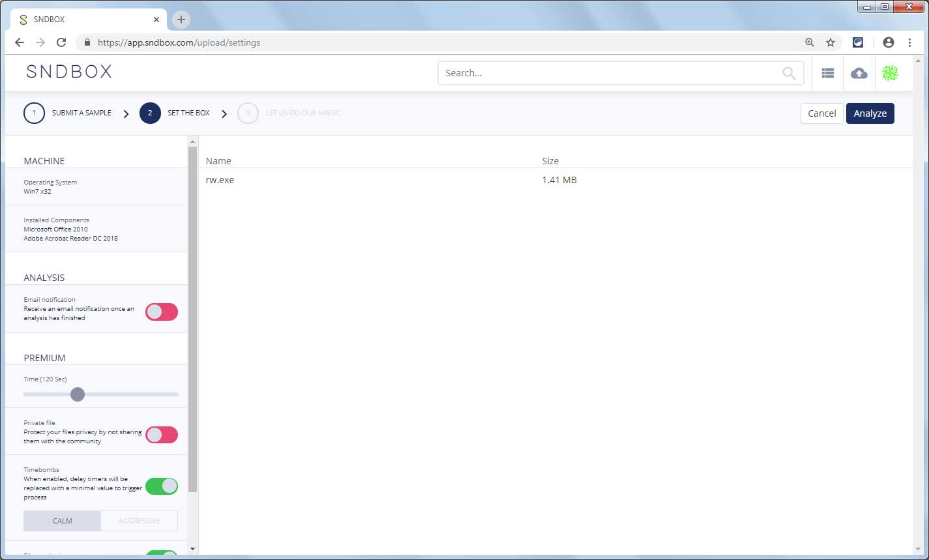The width and height of the screenshot is (929, 560).
Task: Click the MACHINE section heading
Action: coord(44,161)
